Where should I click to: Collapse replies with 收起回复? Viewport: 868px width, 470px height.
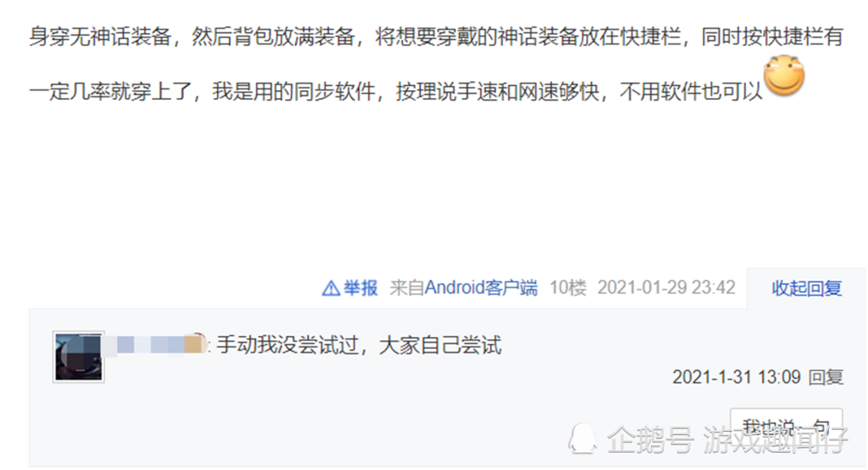click(806, 288)
